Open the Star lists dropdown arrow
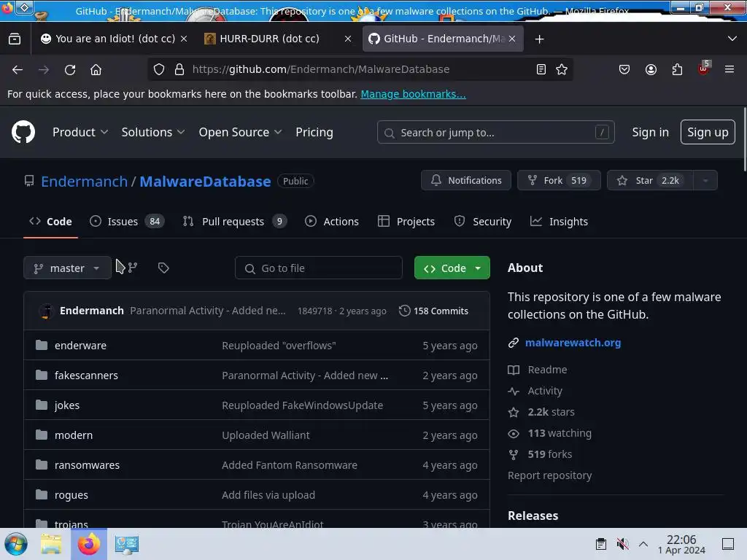Screen dimensions: 747x560 705,181
